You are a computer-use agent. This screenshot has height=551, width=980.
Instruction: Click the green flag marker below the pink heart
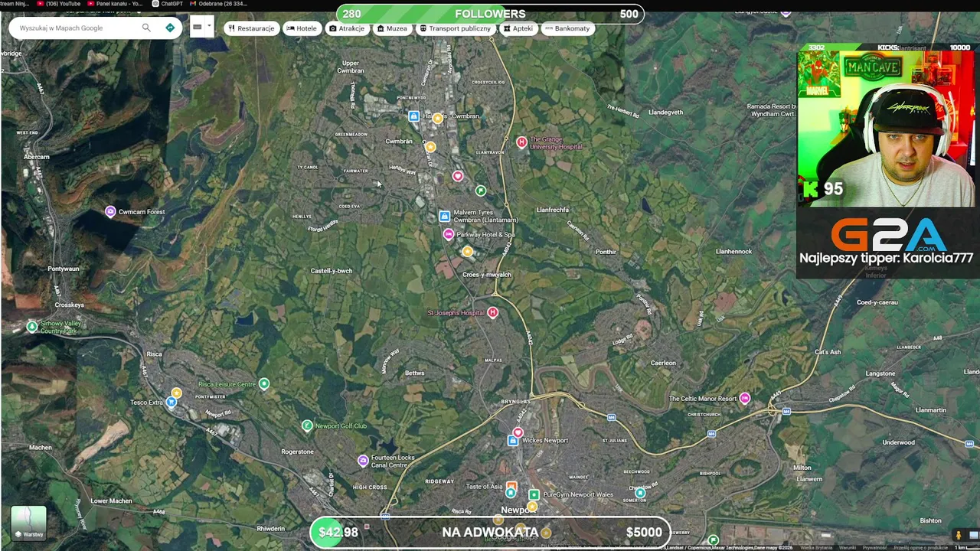[x=481, y=191]
